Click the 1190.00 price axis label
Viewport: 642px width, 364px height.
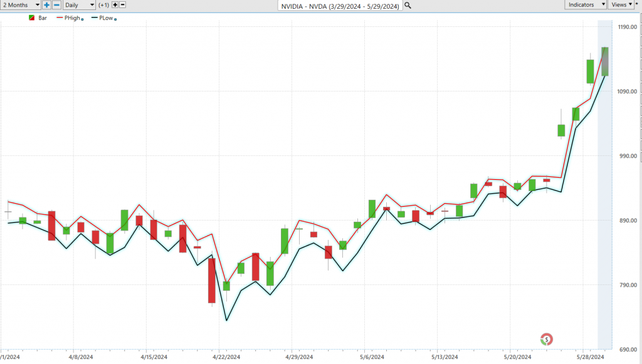627,27
